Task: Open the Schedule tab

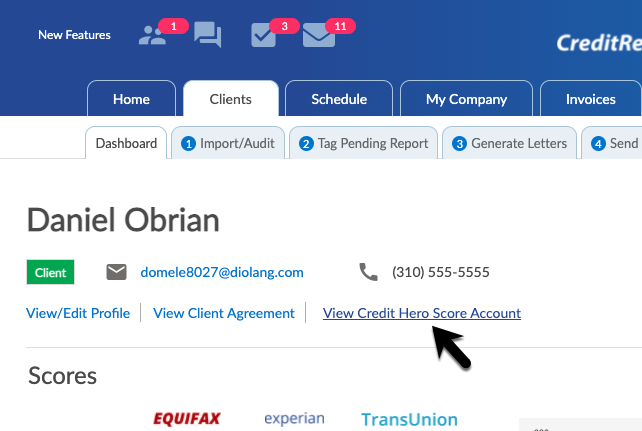Action: [339, 99]
